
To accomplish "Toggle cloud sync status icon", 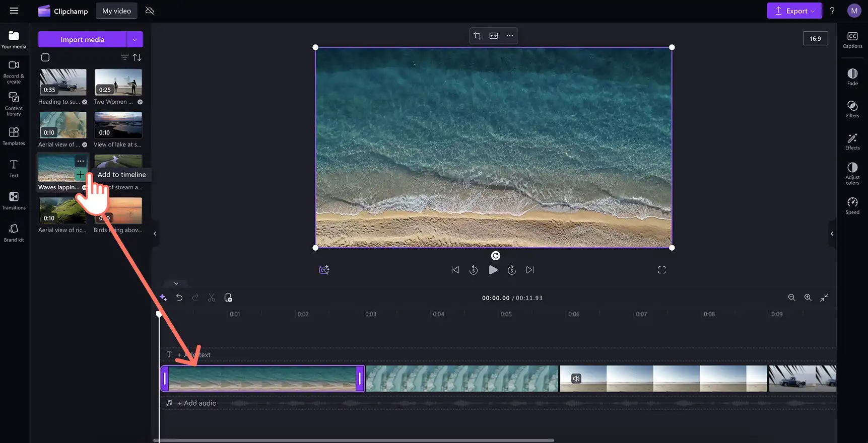I will click(x=150, y=11).
